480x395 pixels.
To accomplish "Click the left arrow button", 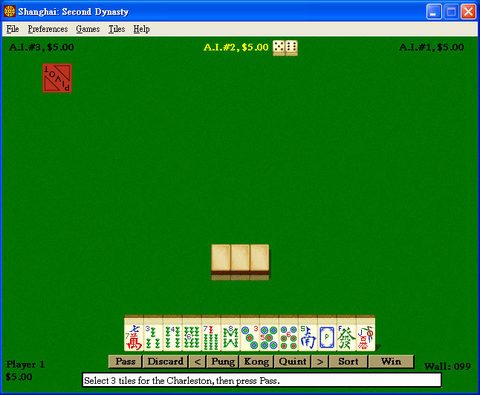I will [x=197, y=361].
